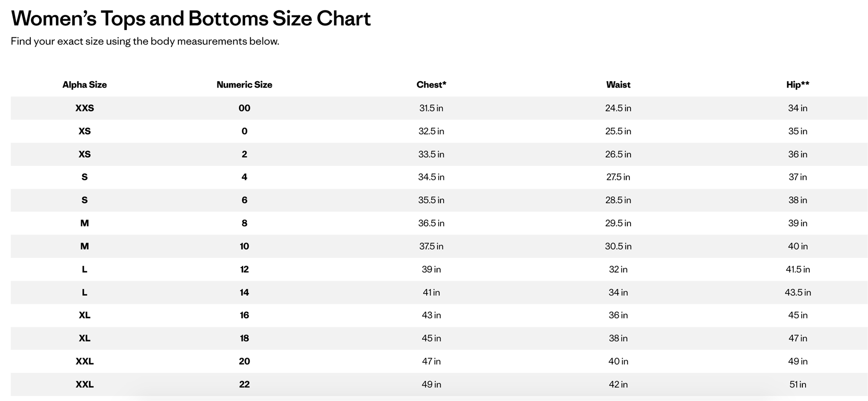
Task: Click the 30.5 in waist measurement
Action: pos(618,246)
